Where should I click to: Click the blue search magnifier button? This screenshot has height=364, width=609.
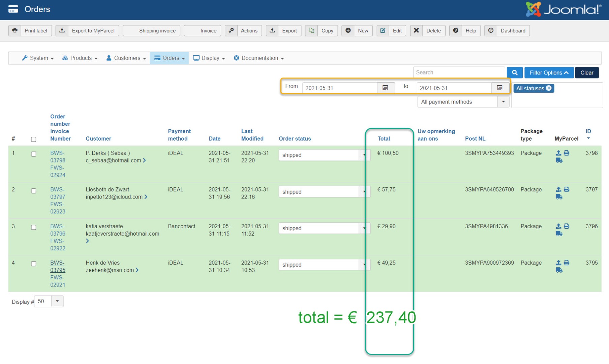[x=514, y=73]
